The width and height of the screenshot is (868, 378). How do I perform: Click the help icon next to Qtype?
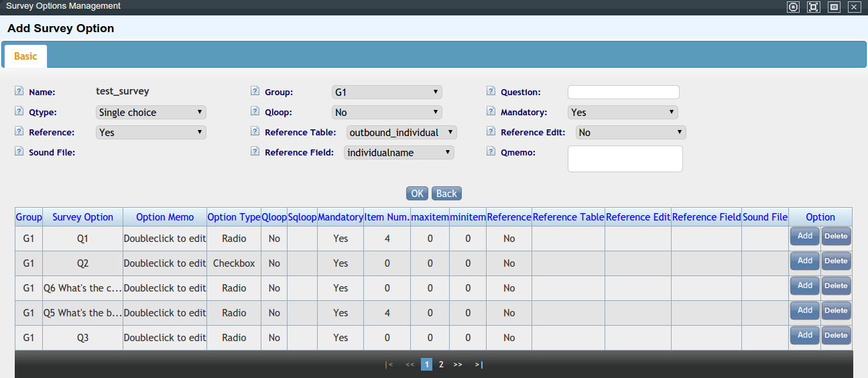(x=19, y=111)
